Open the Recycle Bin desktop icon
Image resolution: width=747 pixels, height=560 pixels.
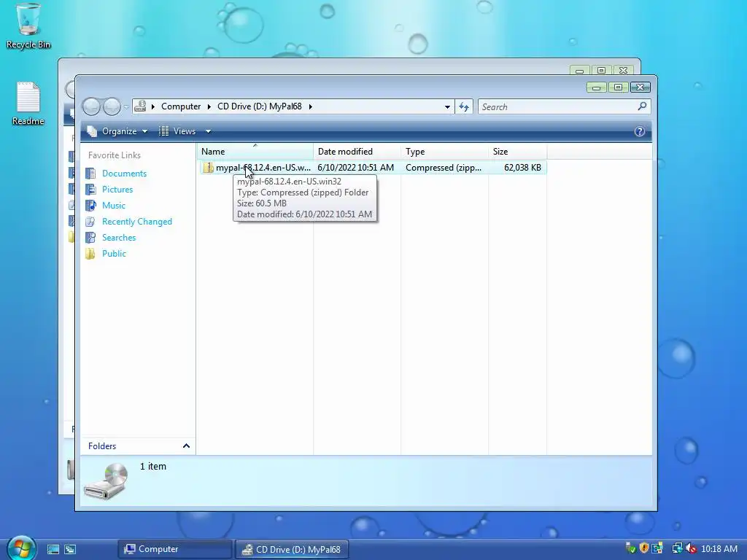28,25
